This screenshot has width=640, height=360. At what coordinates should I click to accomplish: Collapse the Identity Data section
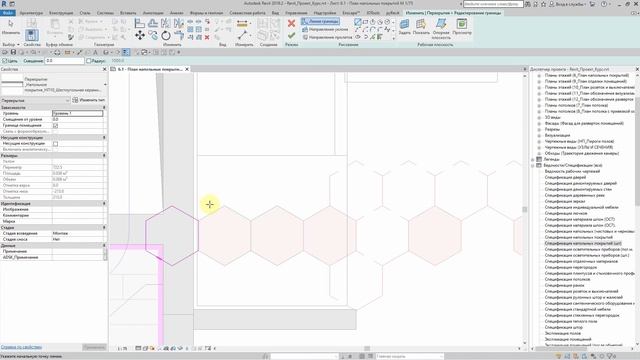(x=104, y=203)
